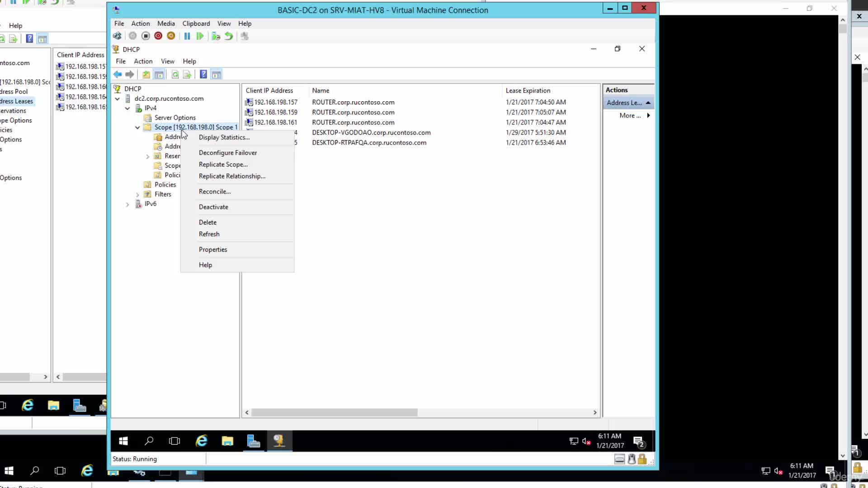Open the Media menu in VM window
Viewport: 868px width, 488px height.
coord(166,23)
